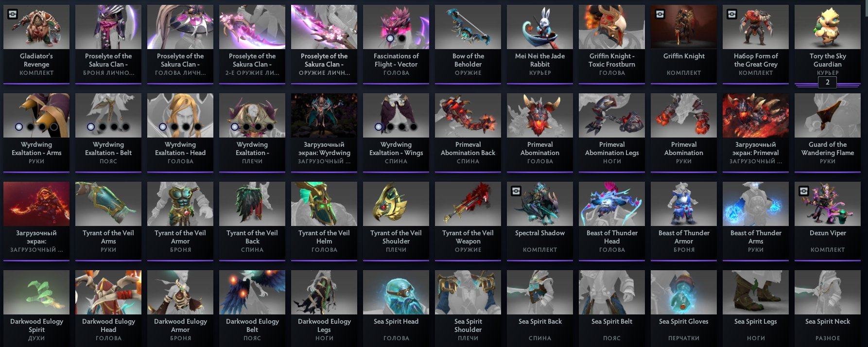Click the bundle icon on Griffin Knight set
The width and height of the screenshot is (868, 347).
pyautogui.click(x=660, y=15)
